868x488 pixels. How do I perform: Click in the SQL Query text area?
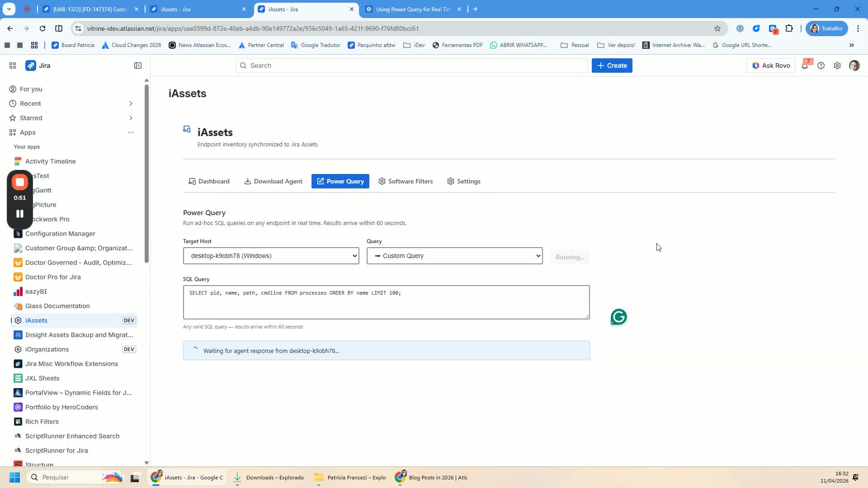[x=387, y=302]
